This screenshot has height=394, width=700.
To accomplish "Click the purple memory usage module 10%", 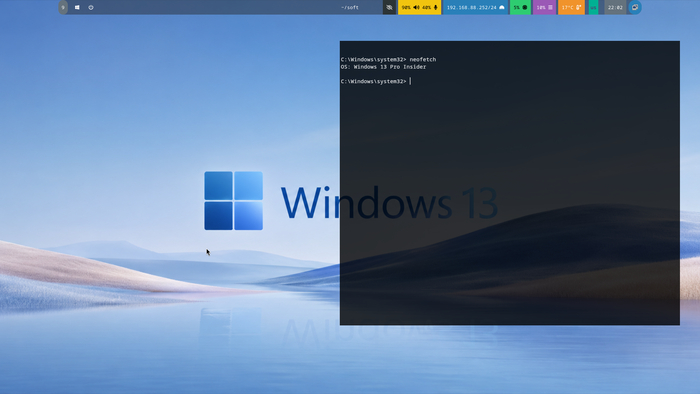I will pos(544,8).
